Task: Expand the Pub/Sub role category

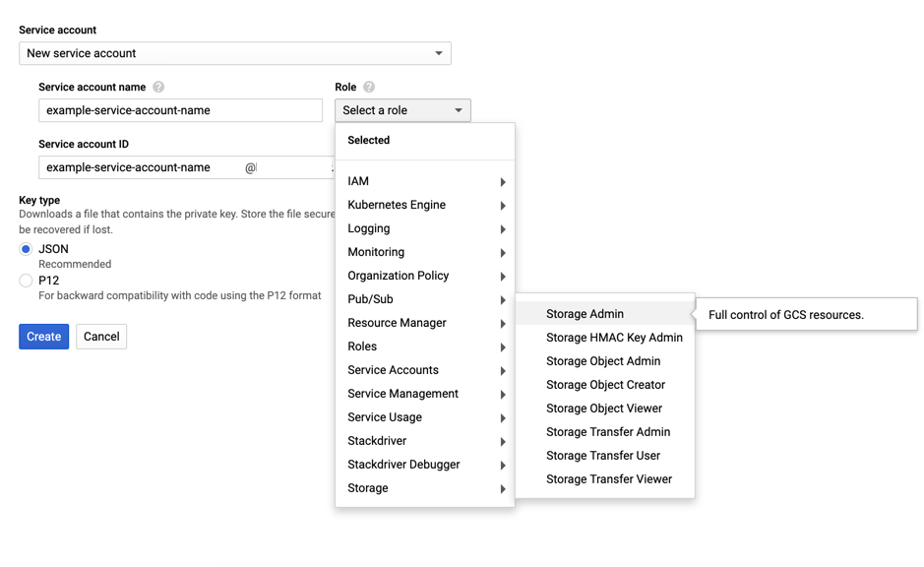Action: (425, 299)
